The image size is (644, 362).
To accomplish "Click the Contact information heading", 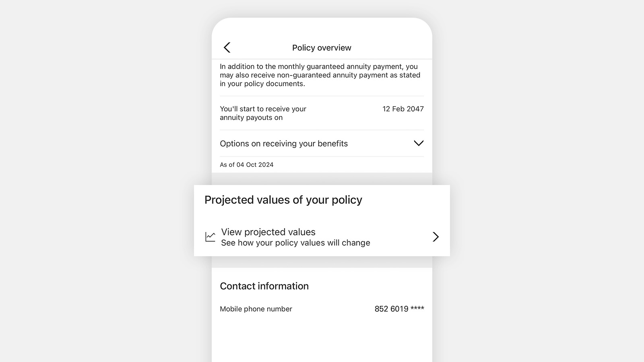I will point(264,286).
